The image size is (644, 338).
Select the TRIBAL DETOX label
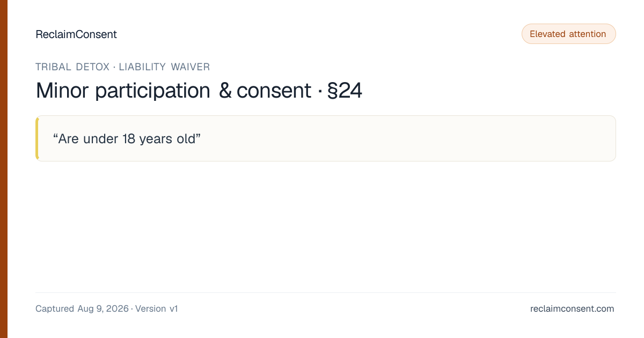point(72,67)
